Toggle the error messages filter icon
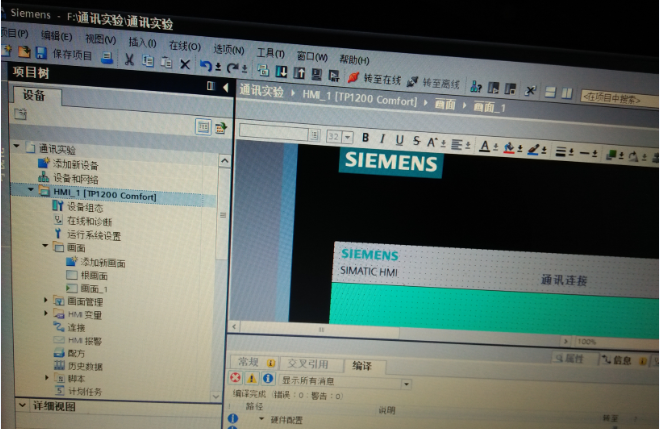This screenshot has width=660, height=429. point(235,377)
